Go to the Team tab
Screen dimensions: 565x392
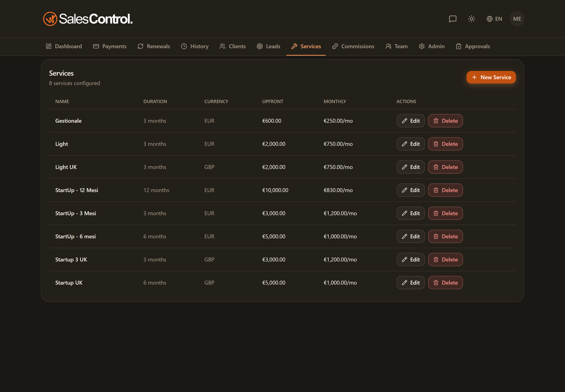[396, 46]
